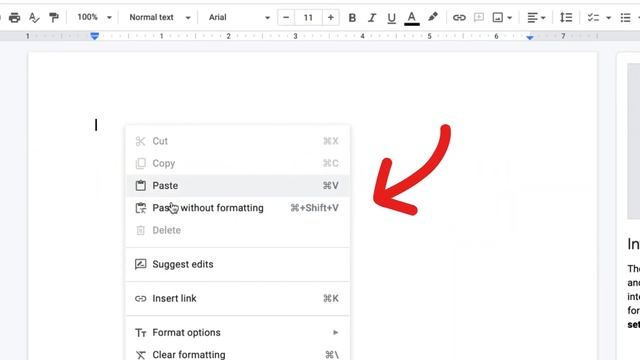Open line and paragraph spacing
The image size is (640, 360).
tap(566, 18)
